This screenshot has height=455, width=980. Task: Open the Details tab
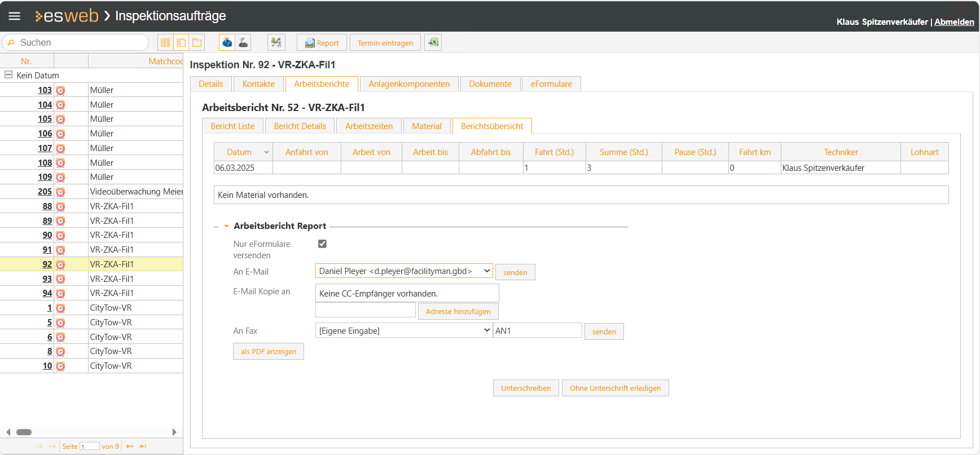click(211, 84)
